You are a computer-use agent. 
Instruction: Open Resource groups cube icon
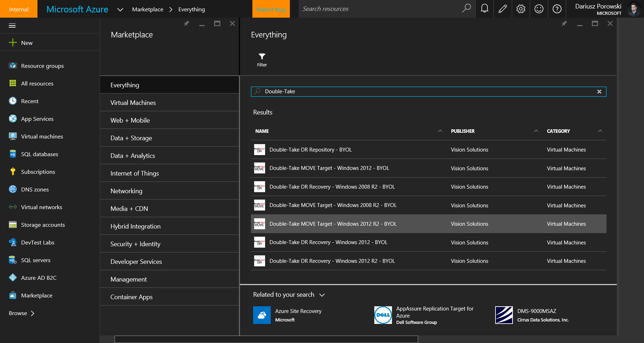(13, 66)
